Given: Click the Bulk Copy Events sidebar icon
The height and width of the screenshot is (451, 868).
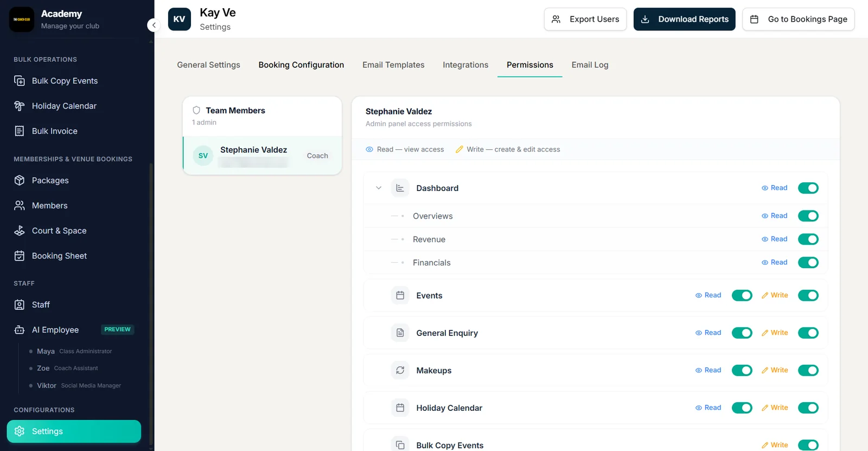Looking at the screenshot, I should click(20, 81).
